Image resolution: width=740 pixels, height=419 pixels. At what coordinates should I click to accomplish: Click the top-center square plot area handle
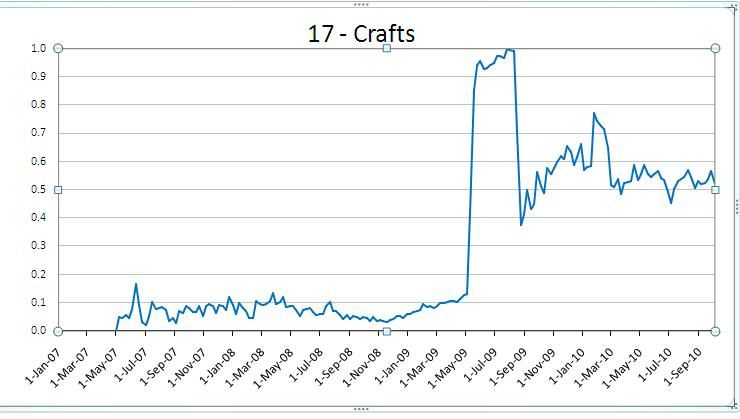click(387, 48)
